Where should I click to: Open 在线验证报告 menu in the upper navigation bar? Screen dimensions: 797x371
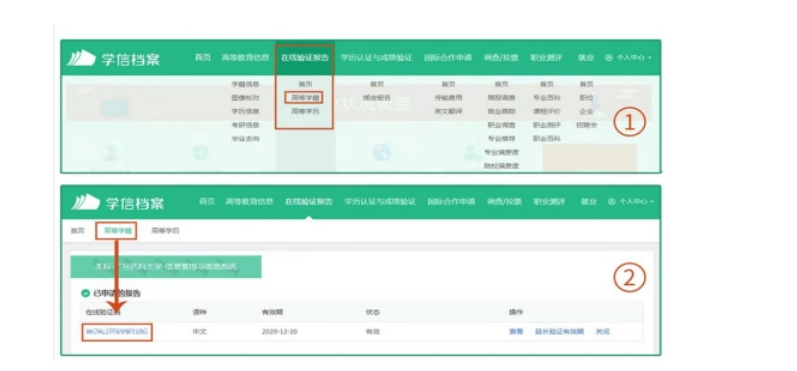tap(304, 58)
